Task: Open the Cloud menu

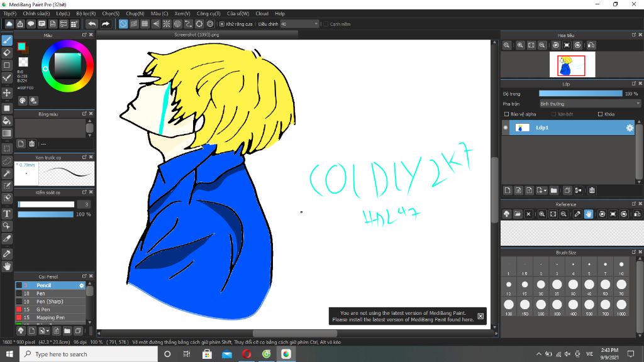Action: tap(262, 14)
